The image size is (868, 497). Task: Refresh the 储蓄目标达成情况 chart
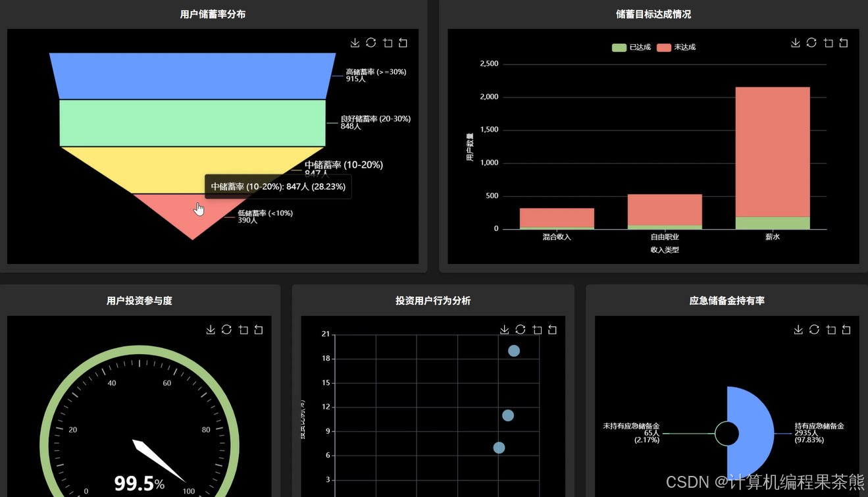[x=811, y=43]
